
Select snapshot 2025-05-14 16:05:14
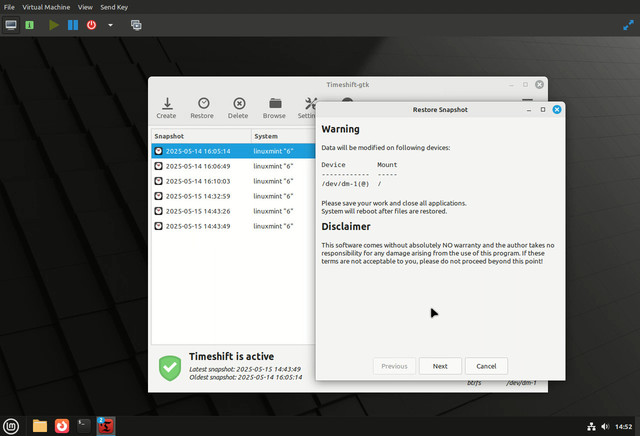coord(233,151)
